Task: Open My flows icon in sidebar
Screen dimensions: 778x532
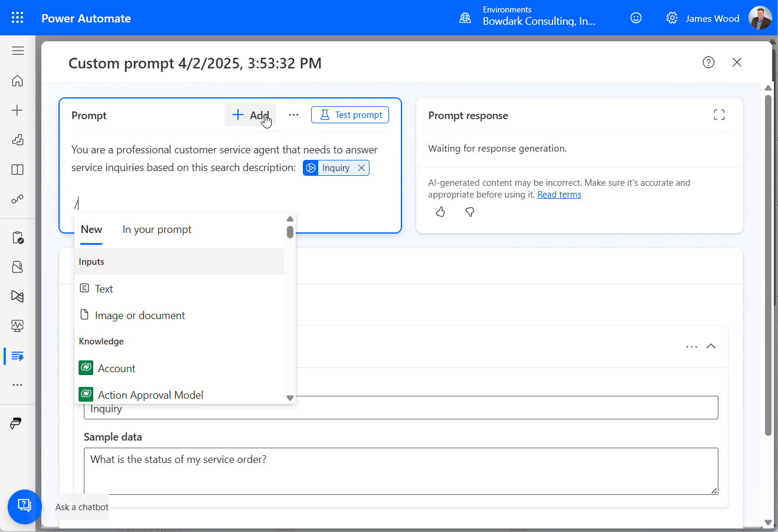Action: click(18, 199)
